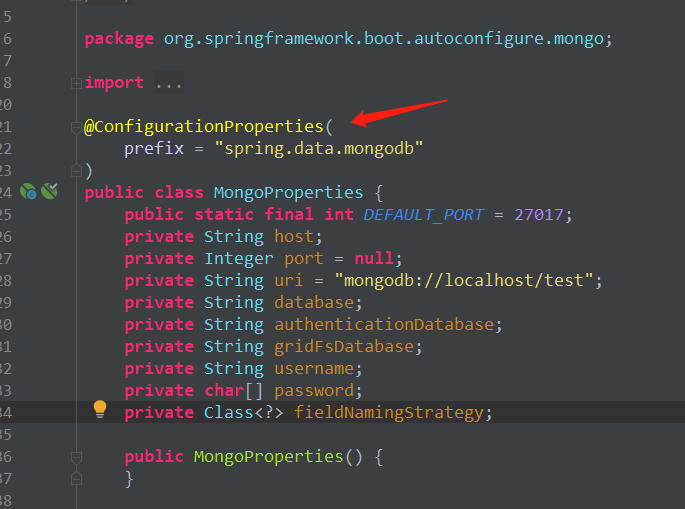The image size is (685, 509).
Task: Click the package keyword
Action: tap(119, 39)
